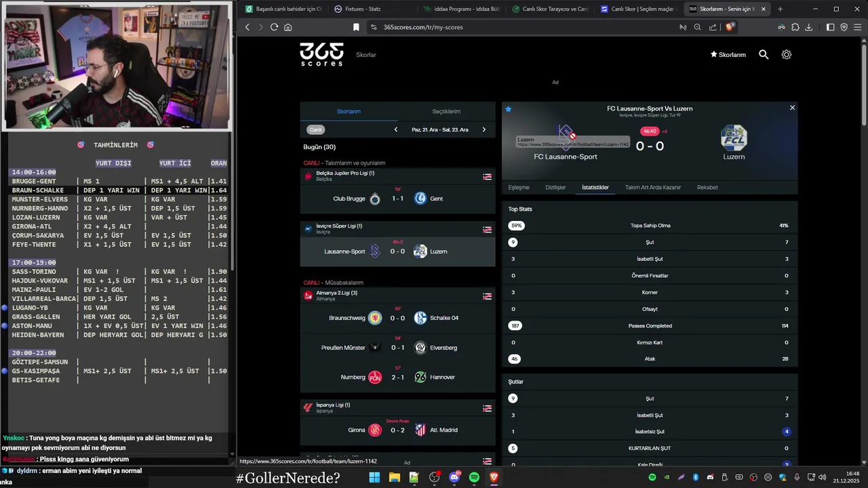868x488 pixels.
Task: Open the site settings gear
Action: [x=786, y=54]
